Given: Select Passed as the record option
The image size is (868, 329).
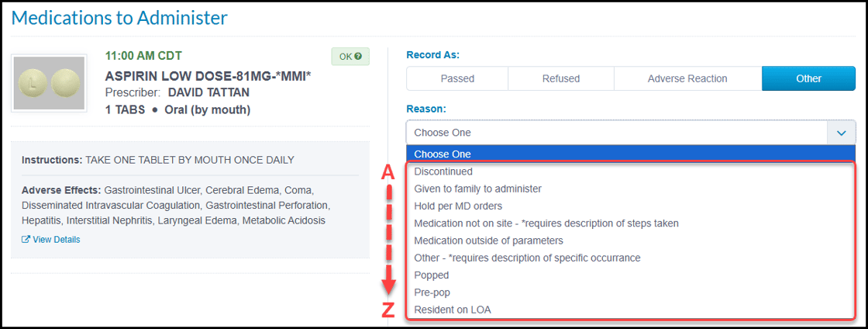Looking at the screenshot, I should (x=457, y=78).
